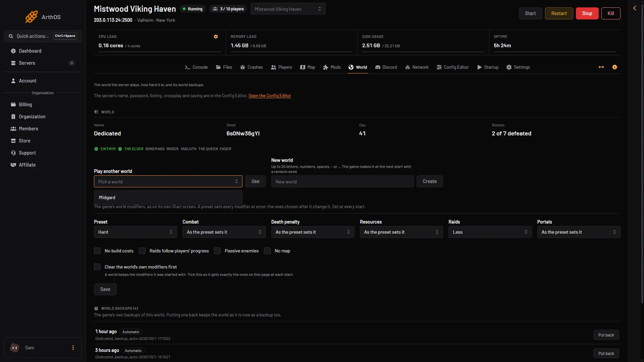The image size is (644, 362).
Task: Click the Support headset icon in sidebar
Action: click(13, 153)
